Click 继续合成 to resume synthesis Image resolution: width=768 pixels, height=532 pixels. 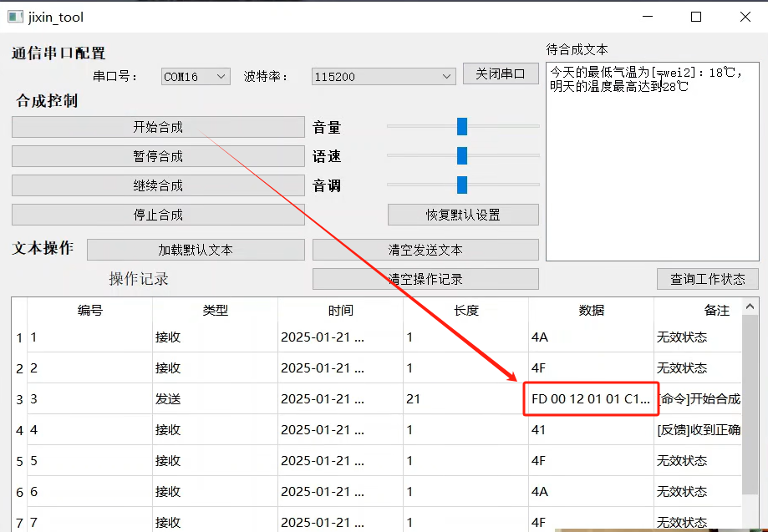tap(157, 185)
